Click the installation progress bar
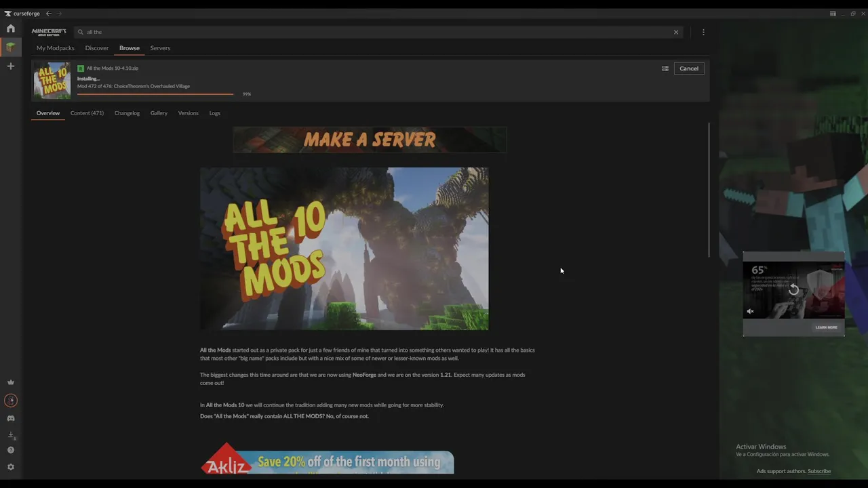 (x=155, y=94)
